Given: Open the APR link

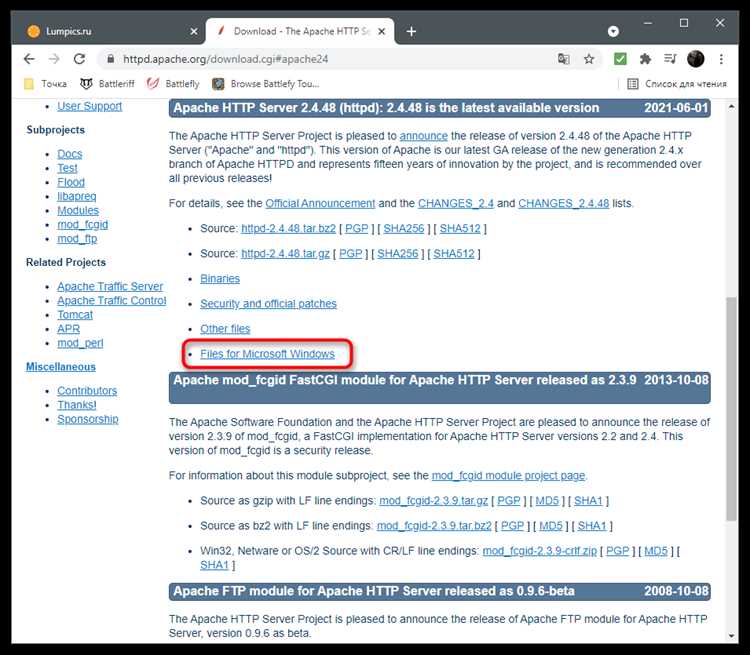Looking at the screenshot, I should [x=68, y=329].
